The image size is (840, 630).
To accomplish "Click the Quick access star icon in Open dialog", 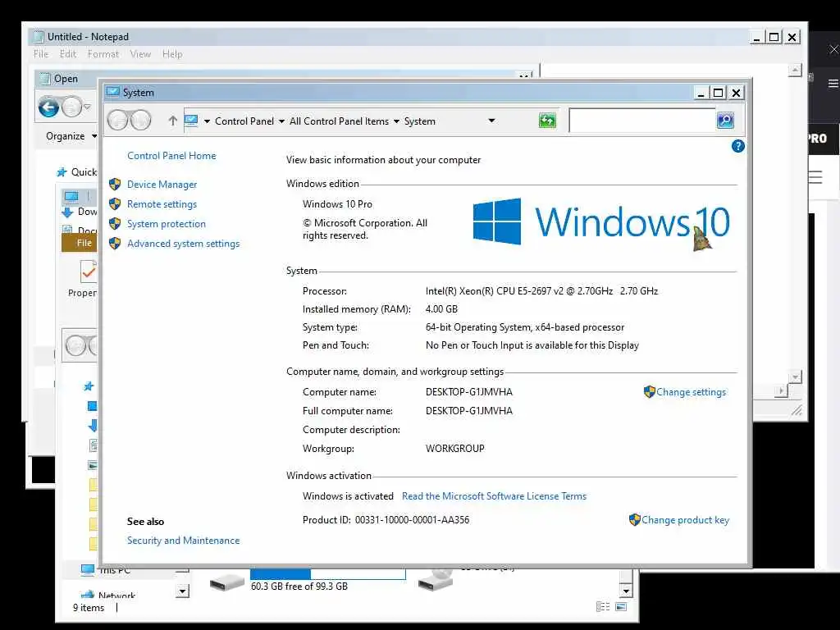I will (62, 172).
